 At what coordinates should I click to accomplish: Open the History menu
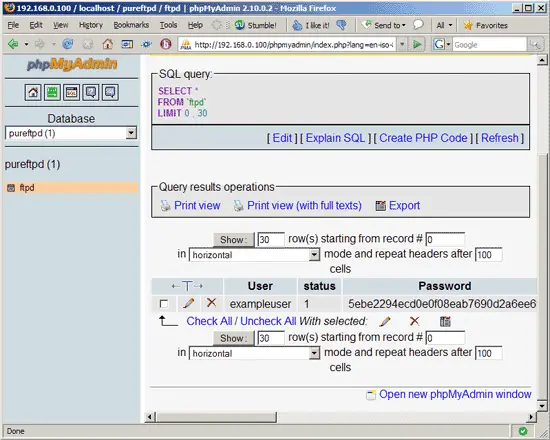click(91, 25)
